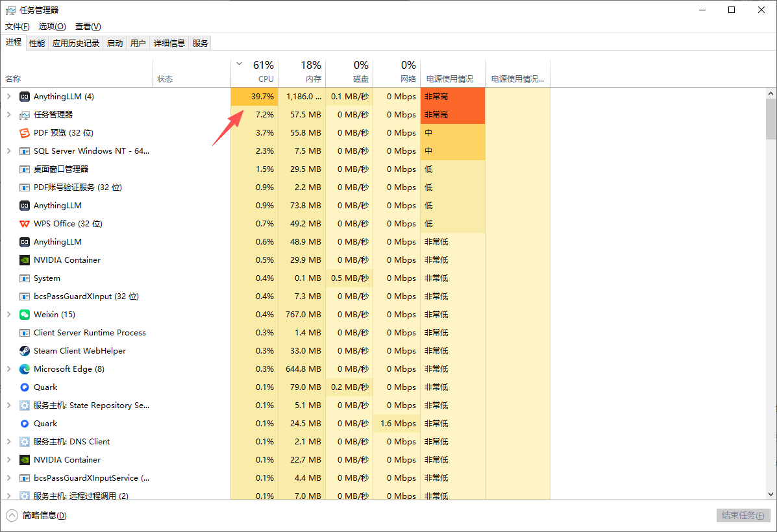Click the 服务主机: DNS Client icon
The width and height of the screenshot is (777, 532).
[24, 442]
